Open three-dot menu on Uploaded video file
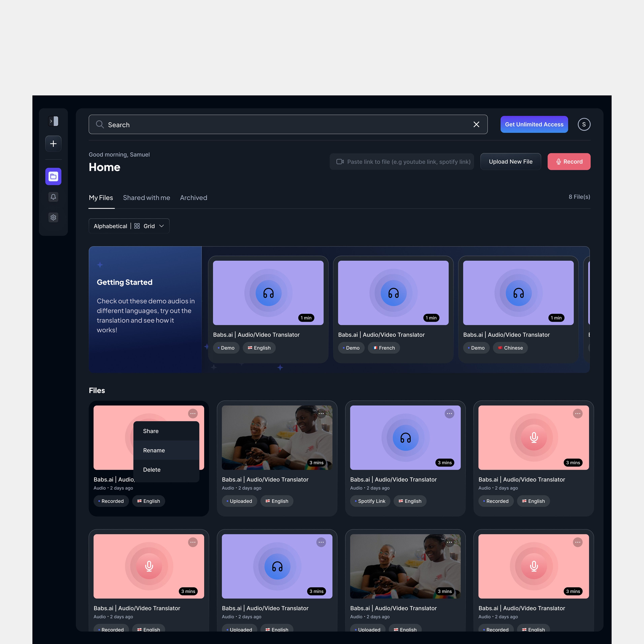The image size is (644, 644). [x=321, y=413]
